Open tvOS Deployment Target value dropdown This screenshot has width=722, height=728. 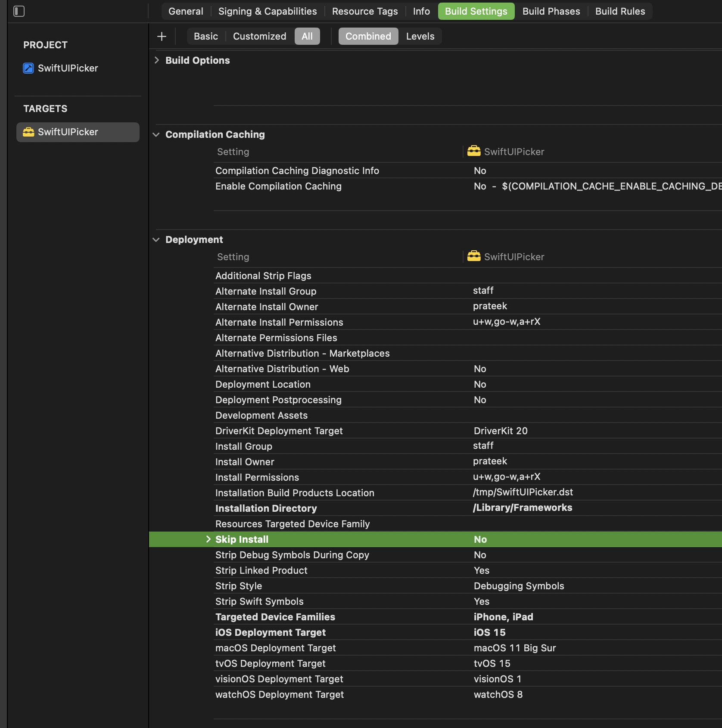tap(492, 663)
